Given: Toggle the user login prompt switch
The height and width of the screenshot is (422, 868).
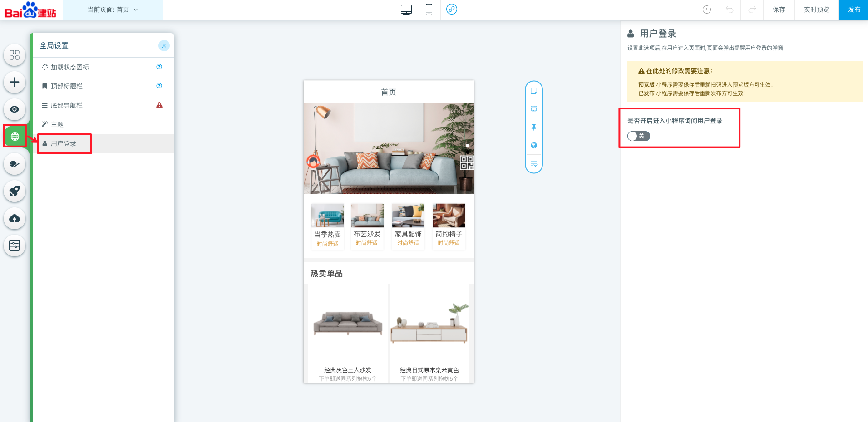Looking at the screenshot, I should [x=638, y=136].
